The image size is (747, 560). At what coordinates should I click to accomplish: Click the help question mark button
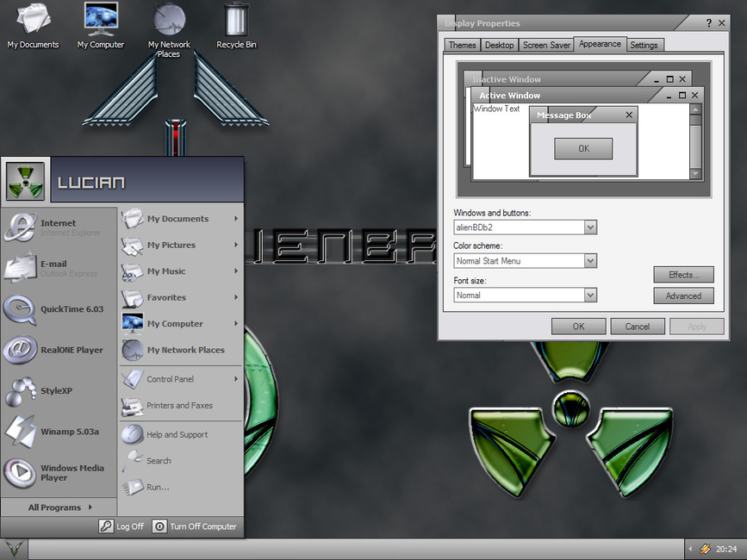coord(709,23)
